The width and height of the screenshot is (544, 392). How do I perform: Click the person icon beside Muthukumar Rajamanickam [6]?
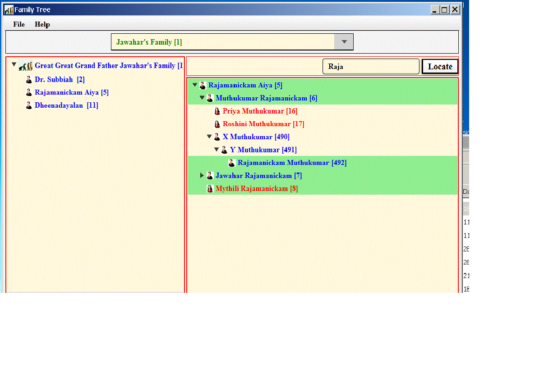click(x=210, y=98)
